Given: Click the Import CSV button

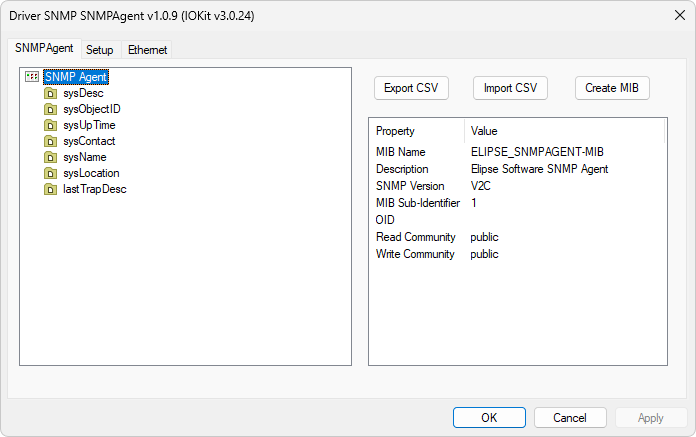Looking at the screenshot, I should [510, 88].
